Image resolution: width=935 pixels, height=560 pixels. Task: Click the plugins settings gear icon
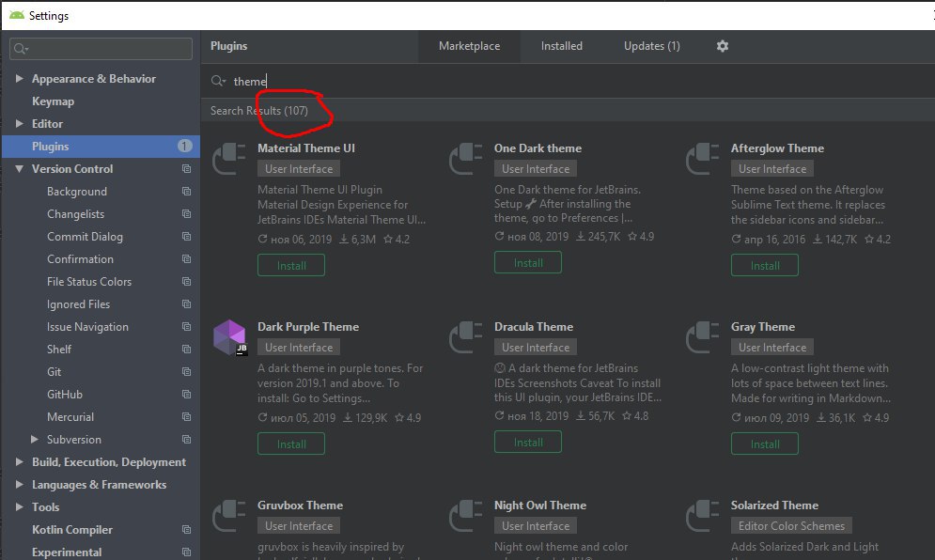722,46
